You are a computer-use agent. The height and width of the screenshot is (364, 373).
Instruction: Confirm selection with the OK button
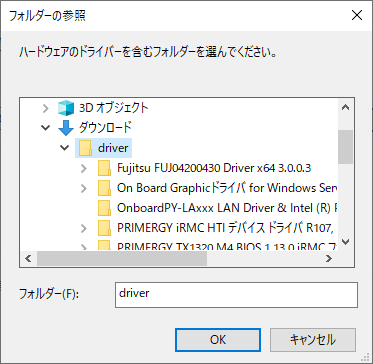coord(218,340)
